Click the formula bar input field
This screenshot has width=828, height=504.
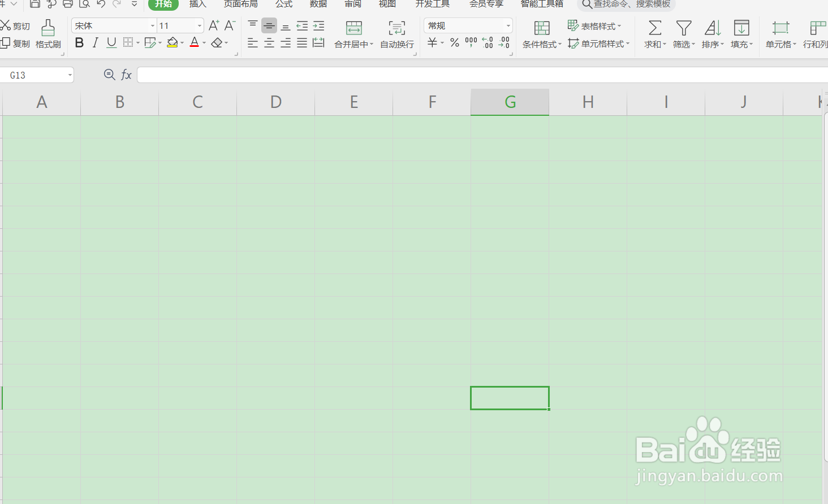(482, 75)
